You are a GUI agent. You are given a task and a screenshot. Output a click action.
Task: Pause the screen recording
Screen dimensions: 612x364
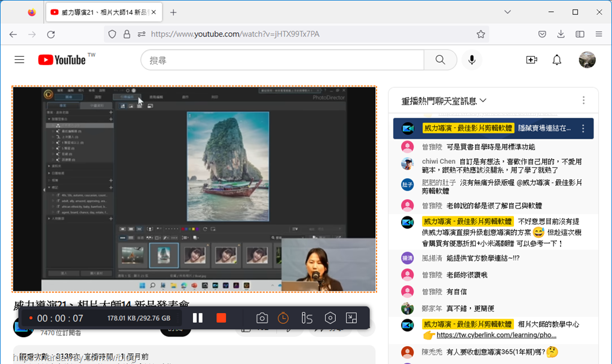(x=197, y=318)
